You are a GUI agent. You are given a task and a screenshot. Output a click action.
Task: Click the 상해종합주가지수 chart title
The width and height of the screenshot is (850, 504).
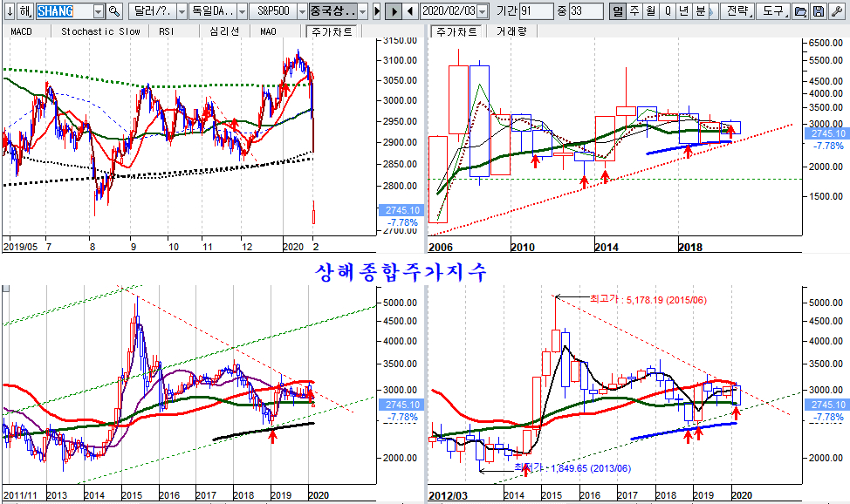pyautogui.click(x=401, y=272)
